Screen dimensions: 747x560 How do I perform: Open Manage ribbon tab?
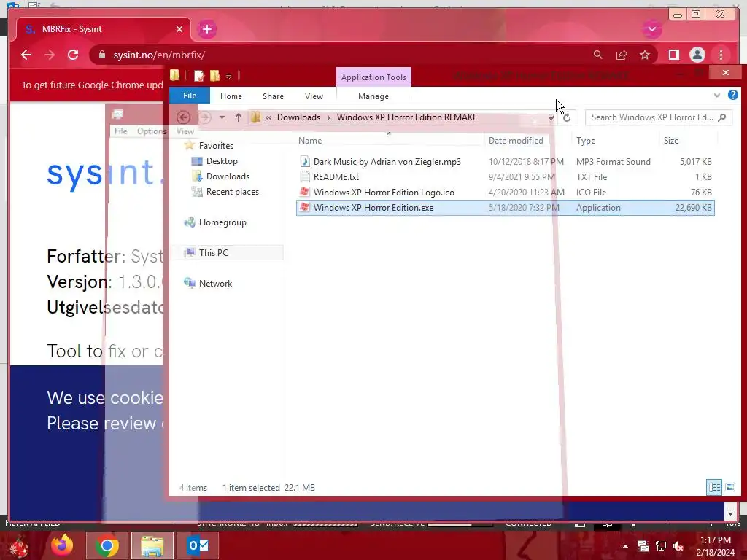[x=373, y=96]
